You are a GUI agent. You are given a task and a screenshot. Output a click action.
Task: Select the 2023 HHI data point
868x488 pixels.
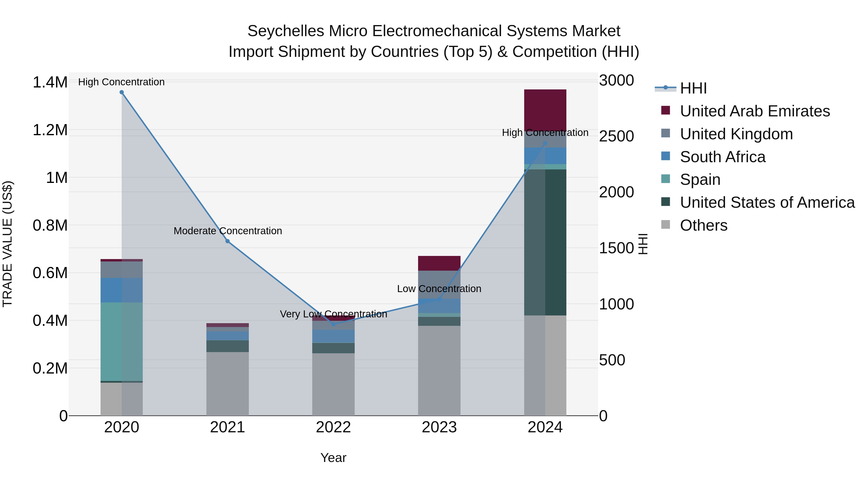tap(439, 299)
